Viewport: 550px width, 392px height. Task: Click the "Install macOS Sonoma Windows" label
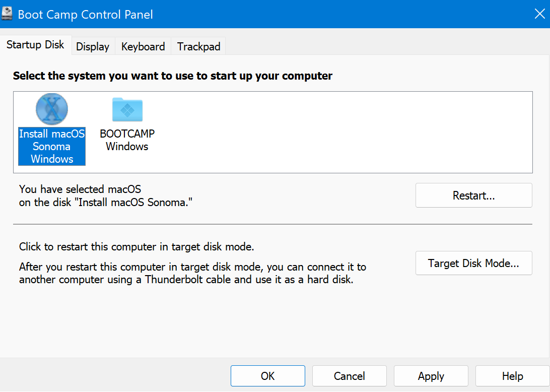pyautogui.click(x=52, y=147)
